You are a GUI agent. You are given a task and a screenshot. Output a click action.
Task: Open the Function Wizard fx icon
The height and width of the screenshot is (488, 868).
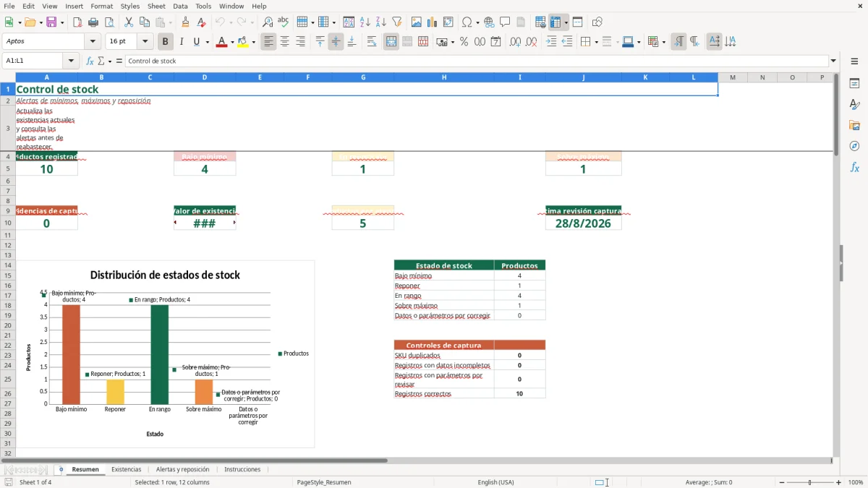click(90, 61)
